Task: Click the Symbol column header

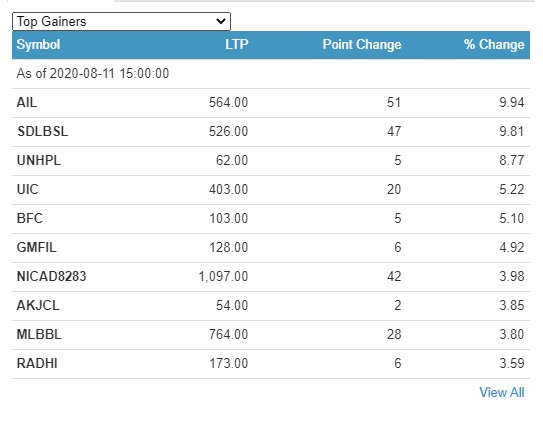Action: click(38, 44)
